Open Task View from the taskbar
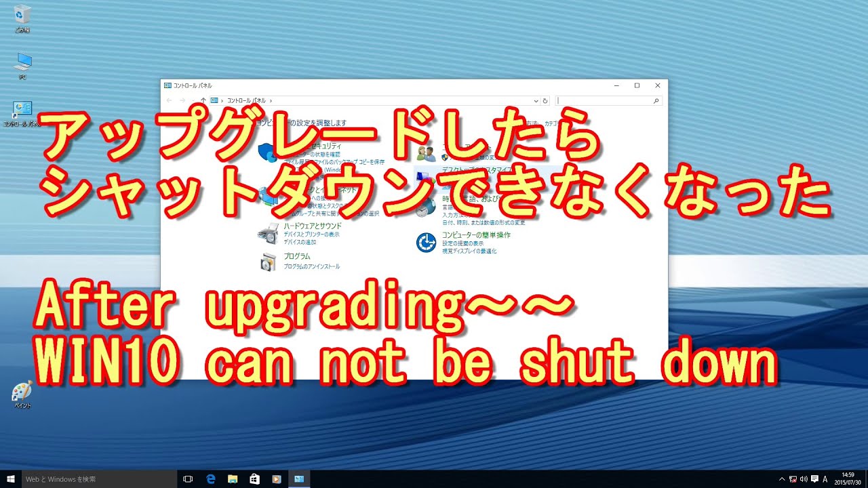Image resolution: width=868 pixels, height=488 pixels. [x=189, y=479]
